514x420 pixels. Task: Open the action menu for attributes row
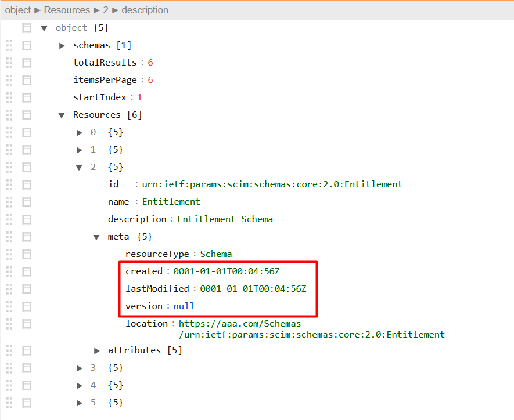click(27, 350)
